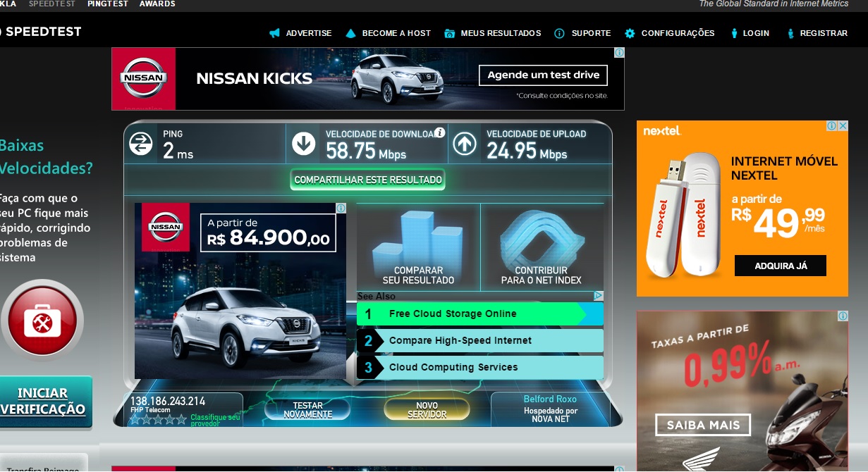Image resolution: width=868 pixels, height=472 pixels.
Task: Open Contribuir Para o Net Index
Action: [542, 248]
